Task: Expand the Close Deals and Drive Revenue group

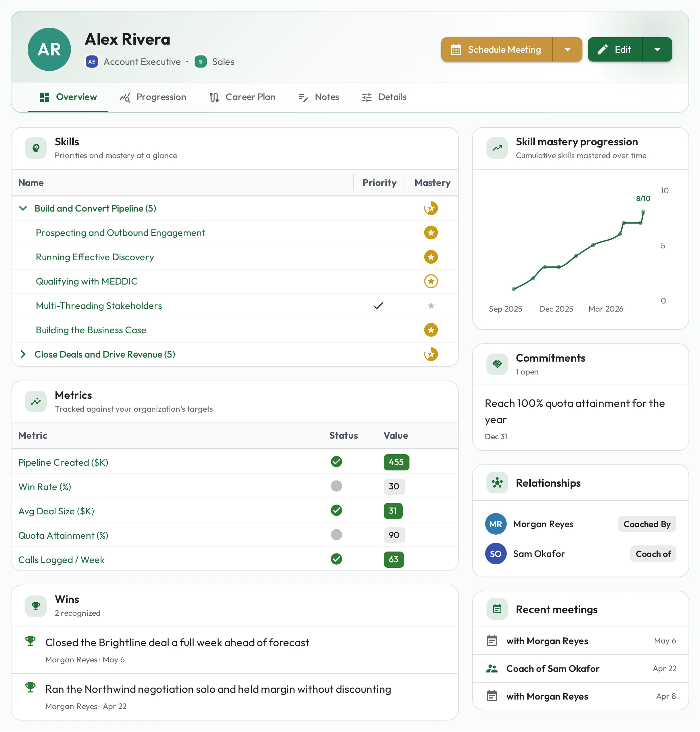Action: point(23,354)
